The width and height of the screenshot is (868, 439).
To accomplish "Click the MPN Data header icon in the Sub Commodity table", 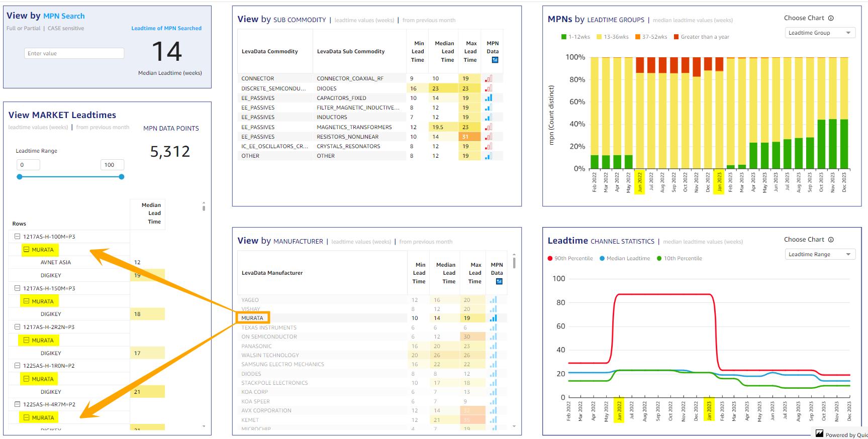I will 495,60.
